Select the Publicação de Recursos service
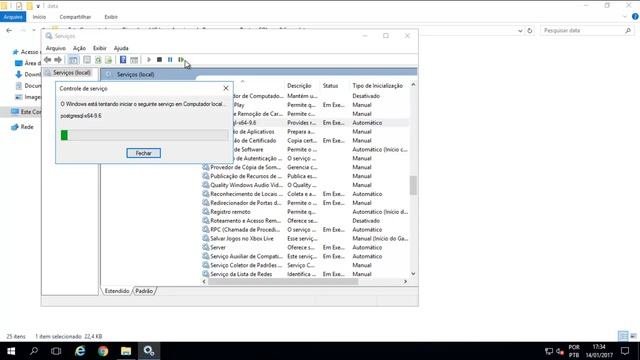This screenshot has height=360, width=640. pyautogui.click(x=245, y=176)
